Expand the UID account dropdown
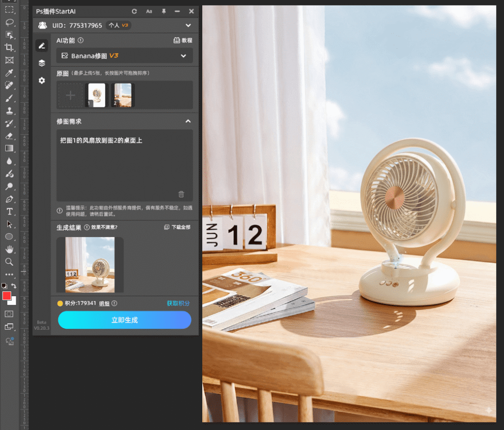 [x=188, y=25]
